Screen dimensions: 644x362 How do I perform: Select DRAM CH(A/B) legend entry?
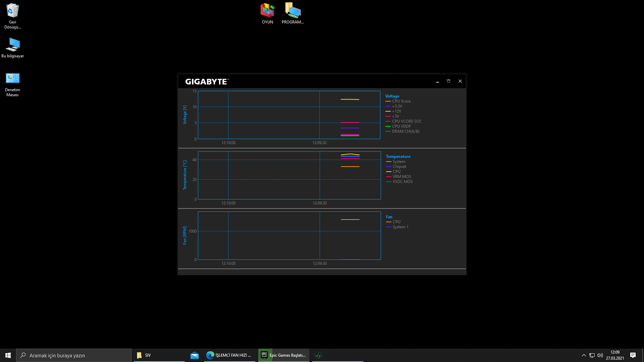pos(402,131)
